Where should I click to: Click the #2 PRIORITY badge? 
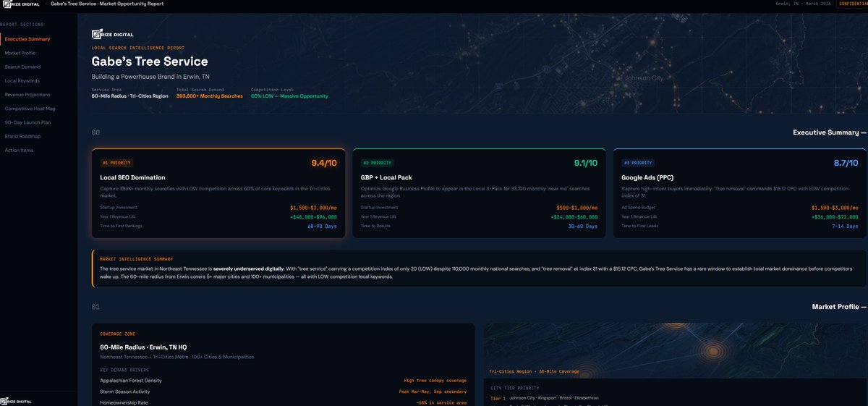377,163
